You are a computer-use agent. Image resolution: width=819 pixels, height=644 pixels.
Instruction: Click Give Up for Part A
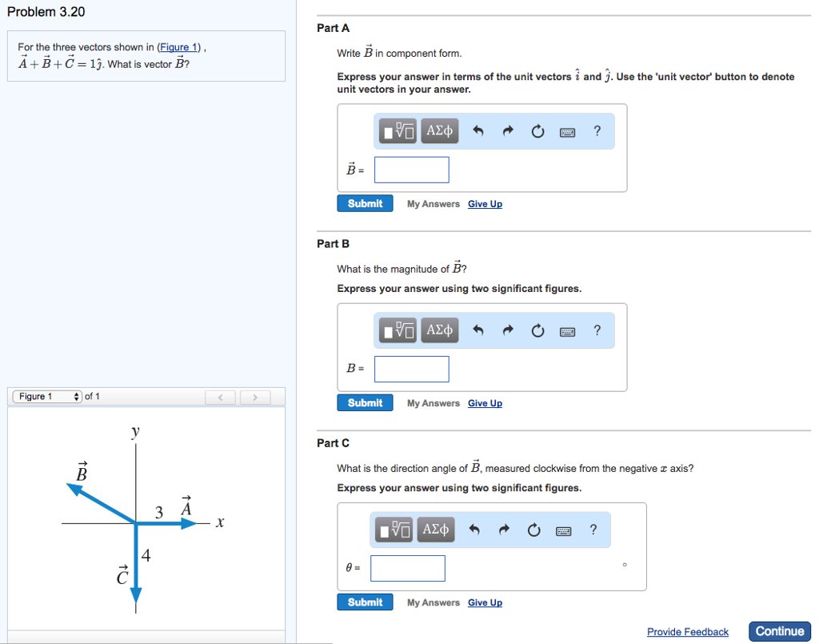point(485,203)
